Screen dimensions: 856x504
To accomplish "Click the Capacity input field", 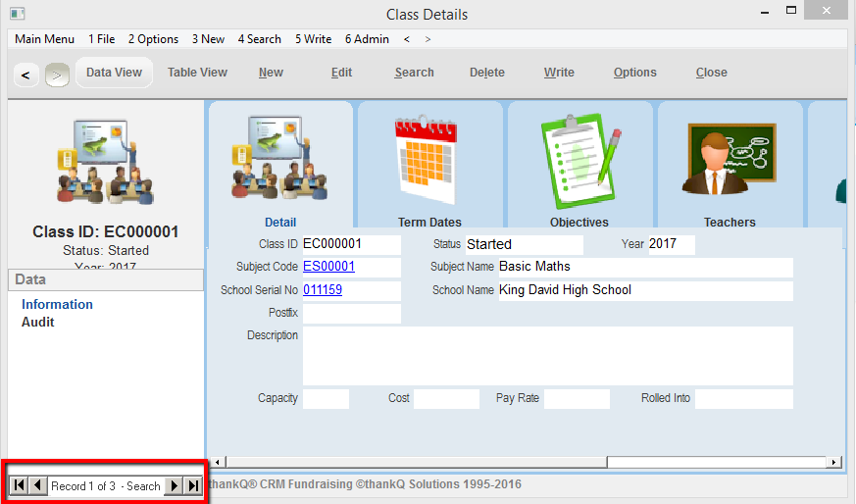I will coord(326,399).
